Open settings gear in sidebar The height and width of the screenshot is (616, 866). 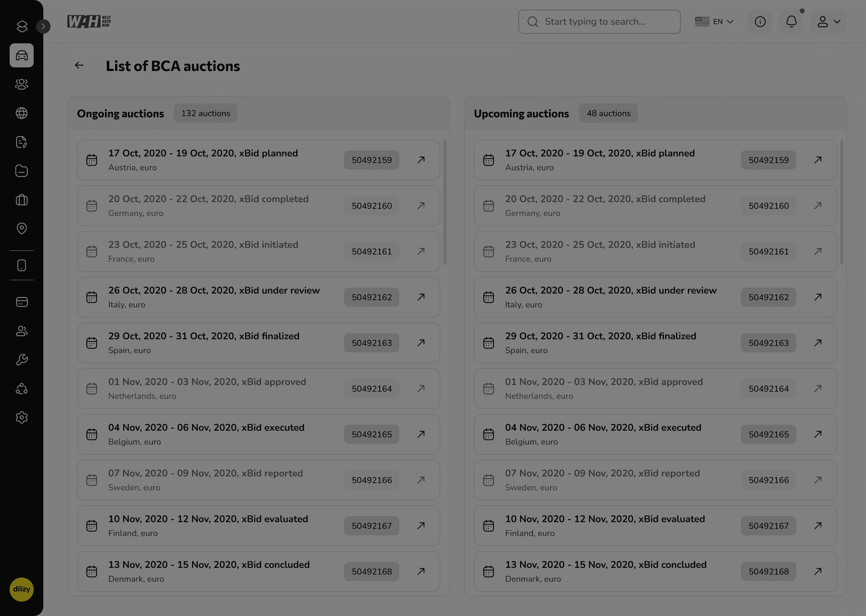click(22, 417)
